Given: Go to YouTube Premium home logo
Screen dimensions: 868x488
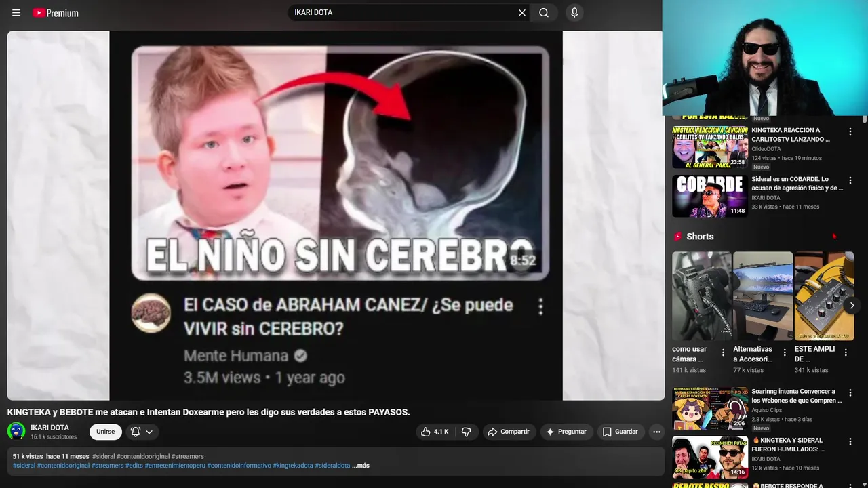Looking at the screenshot, I should 56,13.
